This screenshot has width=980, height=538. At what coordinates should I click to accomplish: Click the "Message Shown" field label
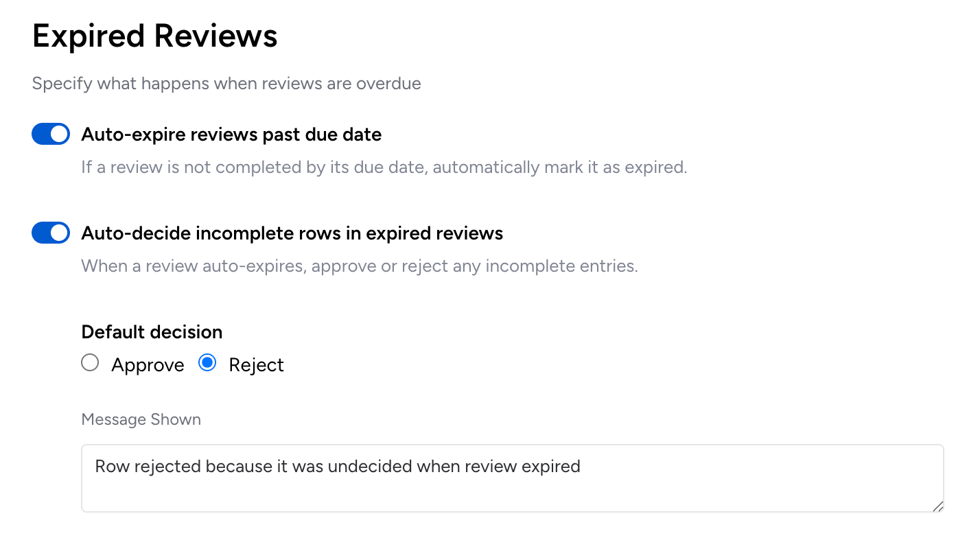pos(141,419)
